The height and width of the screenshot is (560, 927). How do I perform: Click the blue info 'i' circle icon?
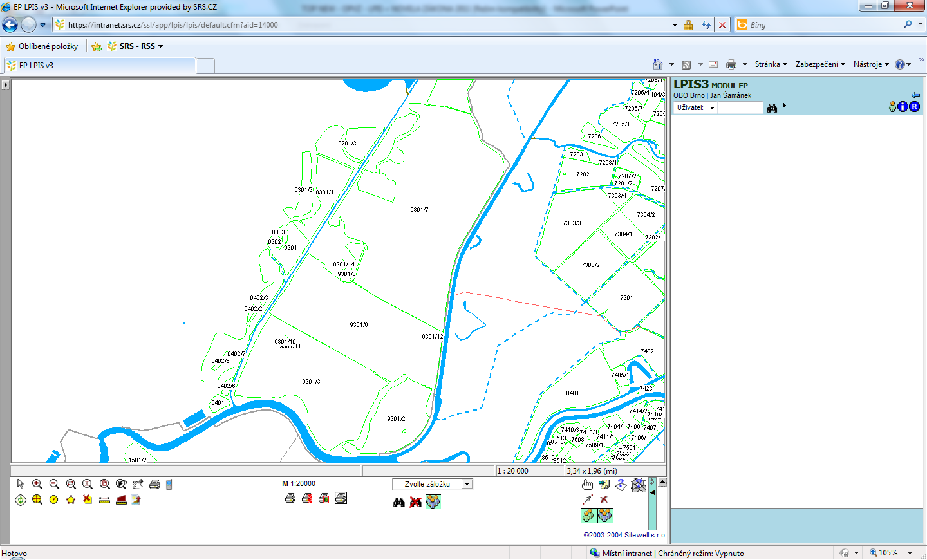pyautogui.click(x=903, y=107)
